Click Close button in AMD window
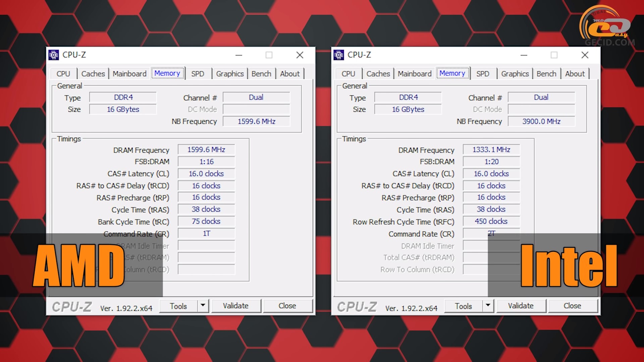644x362 pixels. point(287,306)
